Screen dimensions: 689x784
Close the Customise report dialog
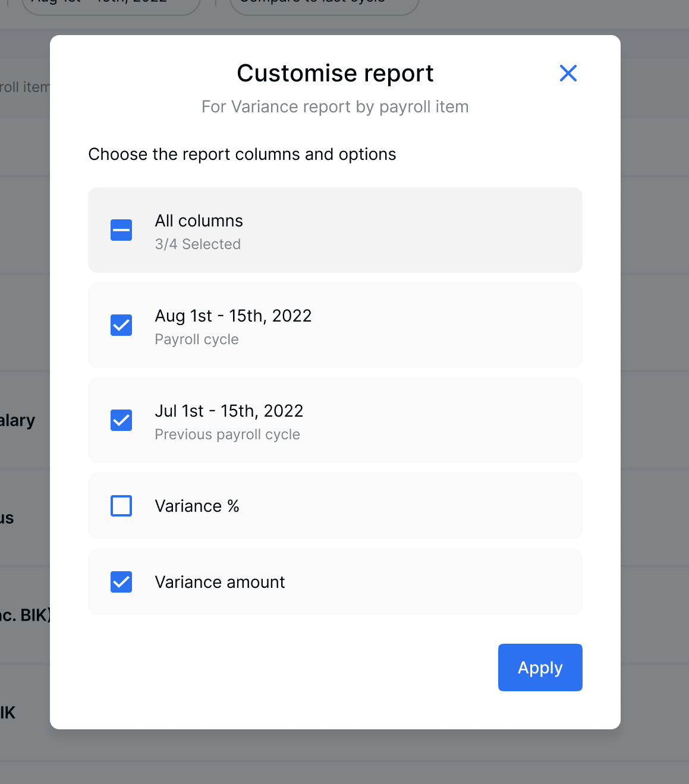click(x=568, y=73)
